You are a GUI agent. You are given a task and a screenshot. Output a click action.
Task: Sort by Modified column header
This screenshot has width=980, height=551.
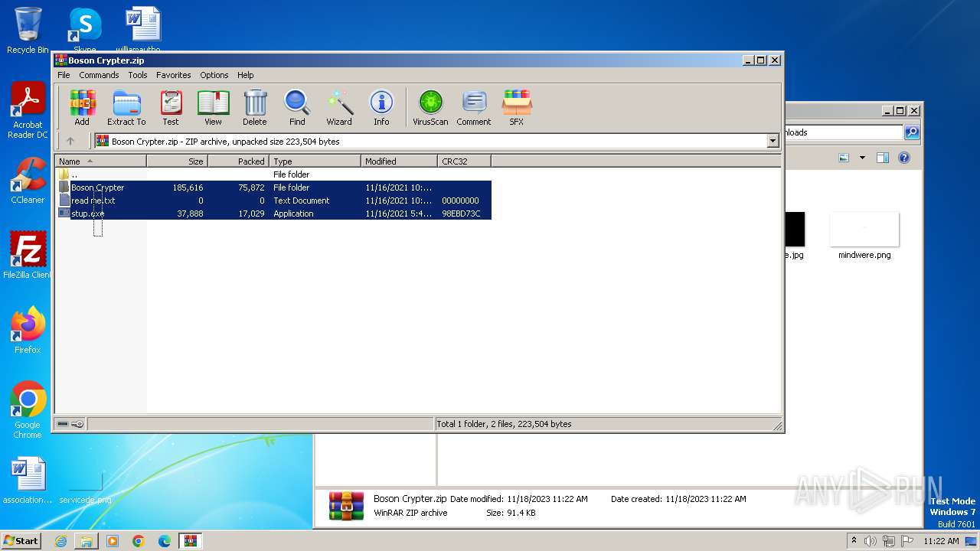click(x=399, y=161)
